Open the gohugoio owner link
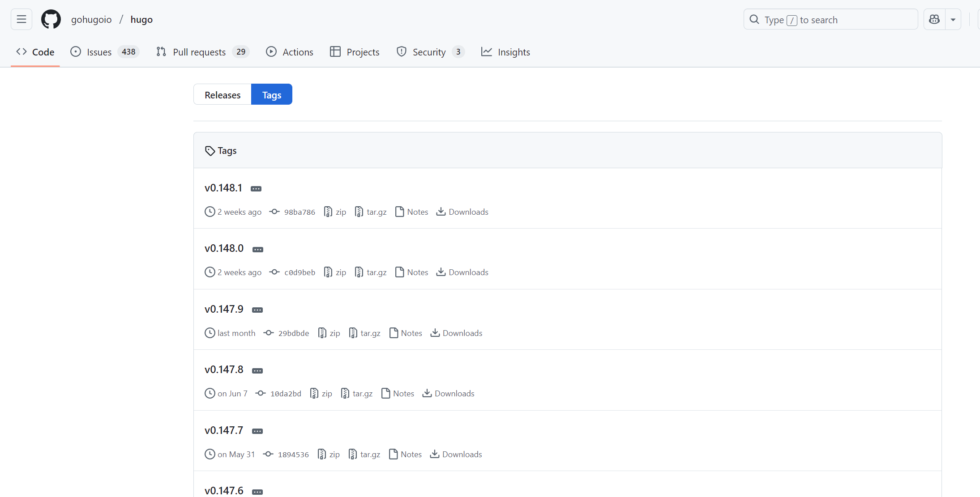The image size is (980, 497). [91, 19]
